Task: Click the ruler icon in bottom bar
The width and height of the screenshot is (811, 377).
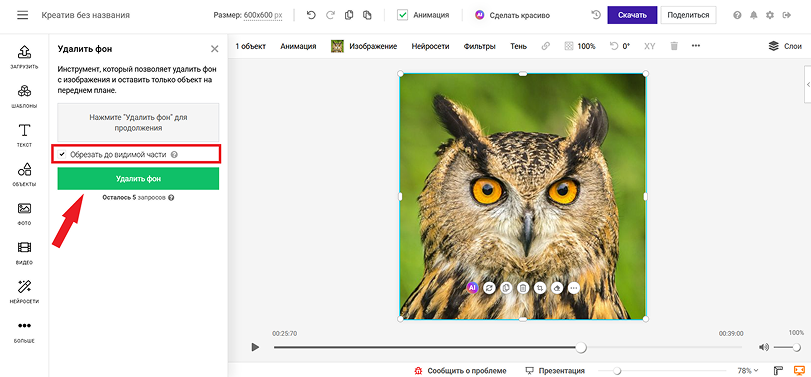Action: 778,370
